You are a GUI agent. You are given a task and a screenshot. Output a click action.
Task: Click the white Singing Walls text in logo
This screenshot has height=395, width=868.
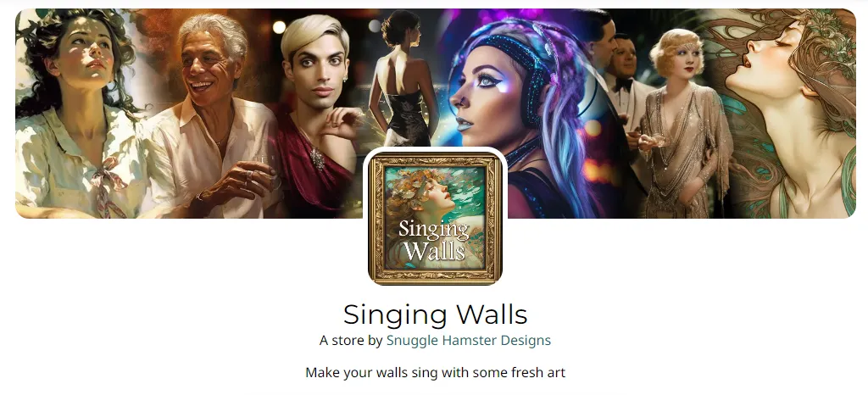click(434, 240)
